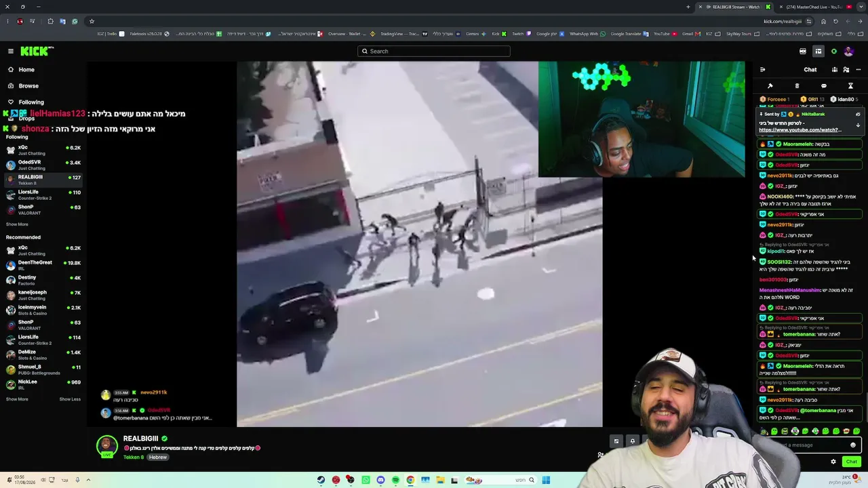Expand the pinned message arrow
The height and width of the screenshot is (488, 868).
point(858,125)
